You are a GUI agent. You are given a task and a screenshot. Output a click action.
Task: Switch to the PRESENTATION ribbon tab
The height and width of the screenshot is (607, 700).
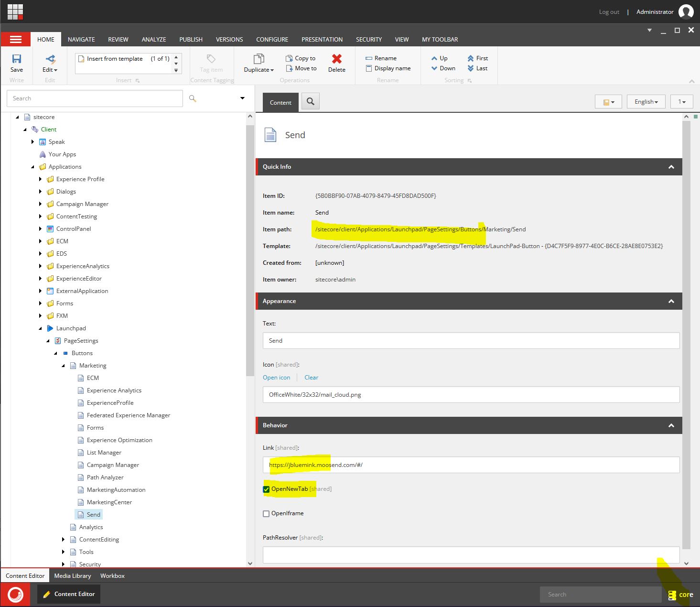coord(322,40)
